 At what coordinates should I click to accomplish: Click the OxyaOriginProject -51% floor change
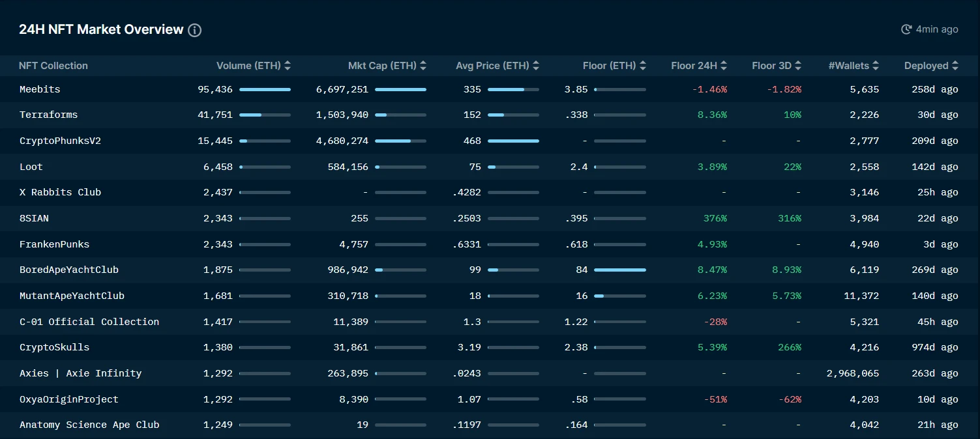tap(715, 399)
